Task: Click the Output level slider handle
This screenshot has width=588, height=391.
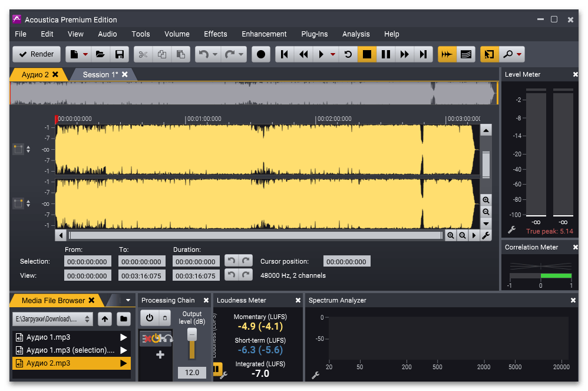Action: [191, 335]
